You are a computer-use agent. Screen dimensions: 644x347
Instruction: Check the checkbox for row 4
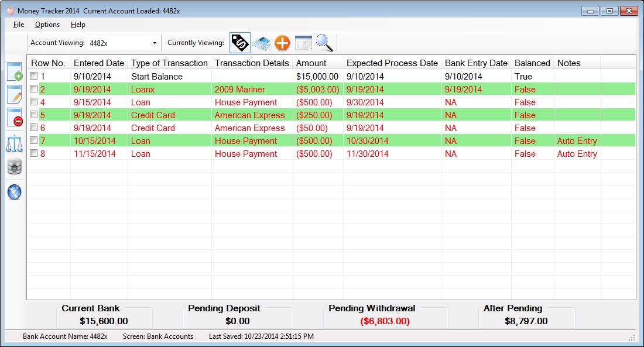click(34, 102)
